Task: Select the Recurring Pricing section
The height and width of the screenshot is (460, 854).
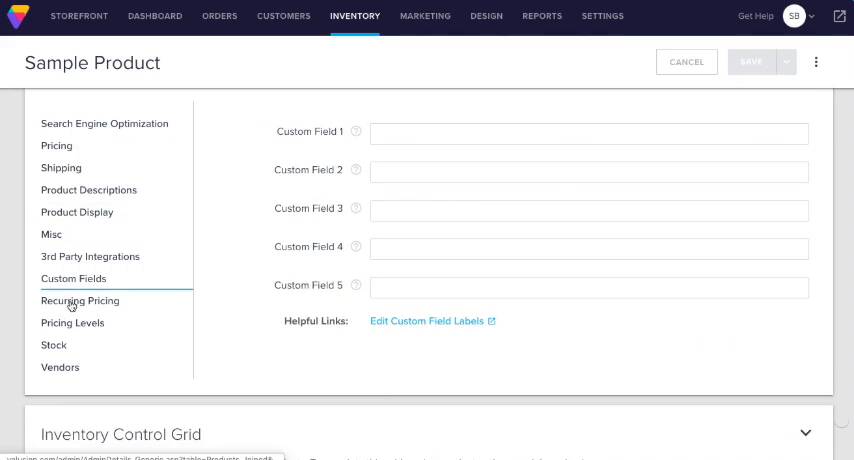Action: coord(80,301)
